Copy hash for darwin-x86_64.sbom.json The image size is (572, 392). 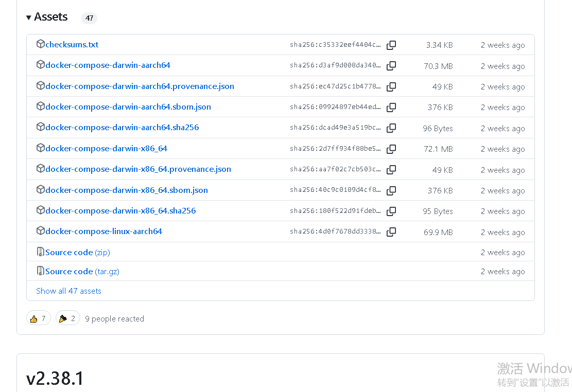click(x=391, y=190)
